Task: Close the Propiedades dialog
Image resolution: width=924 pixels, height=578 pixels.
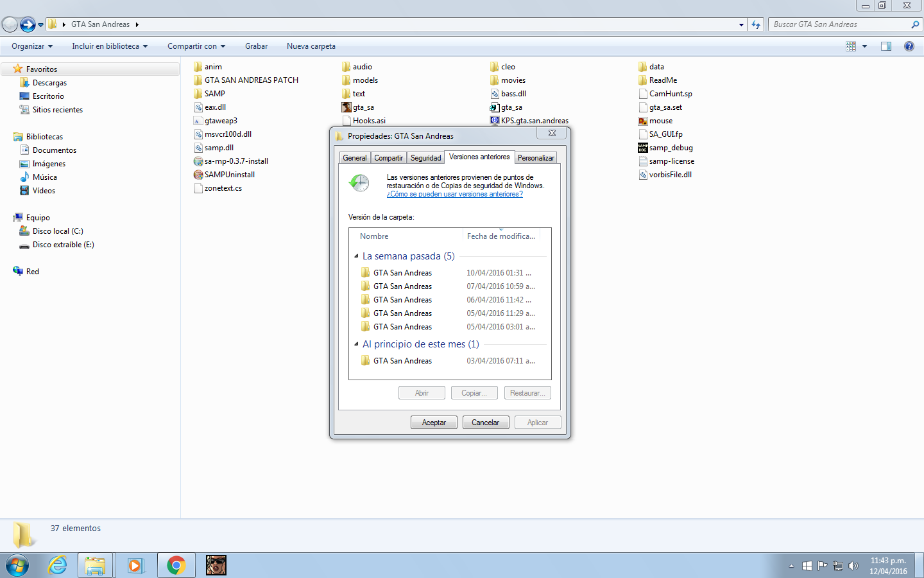Action: click(552, 134)
